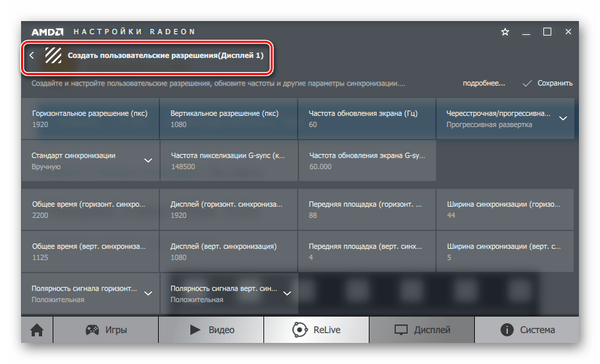Click Сохранить to save resolution
Screen dimensions: 600x364
coord(547,84)
